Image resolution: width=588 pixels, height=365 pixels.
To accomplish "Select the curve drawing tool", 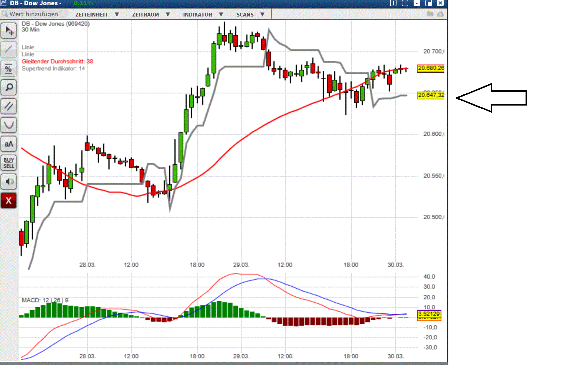I will 9,125.
